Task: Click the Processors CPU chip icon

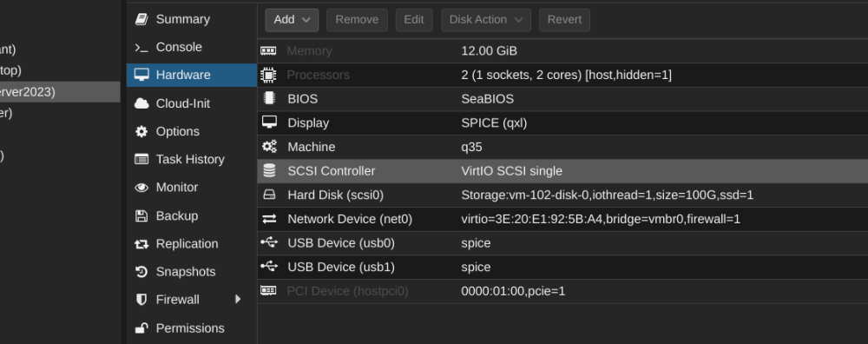Action: (268, 75)
